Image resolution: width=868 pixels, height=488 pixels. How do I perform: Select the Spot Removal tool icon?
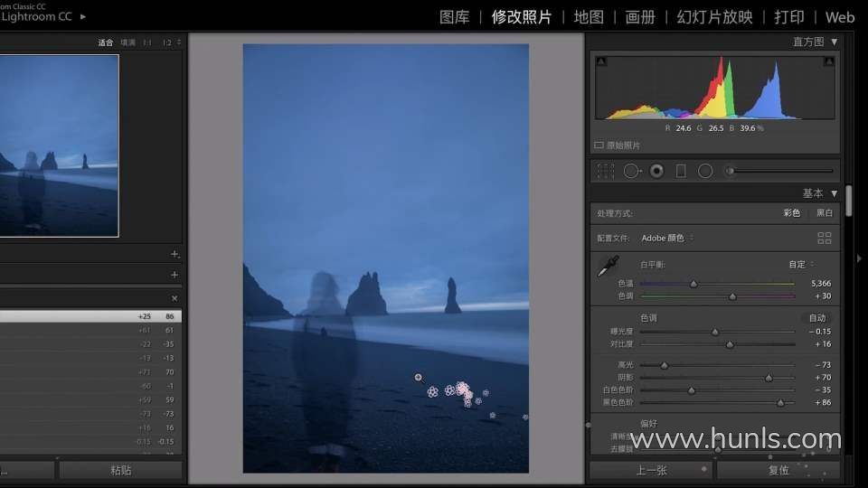(x=632, y=171)
